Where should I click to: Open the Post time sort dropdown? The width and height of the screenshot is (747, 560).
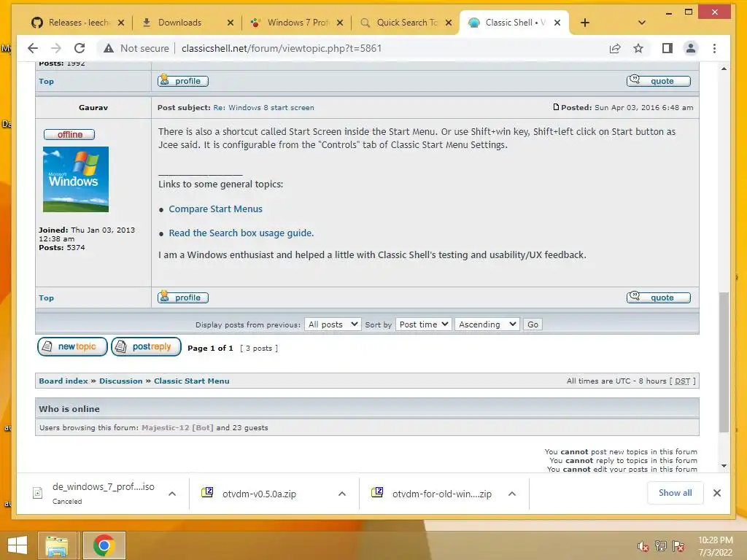click(424, 324)
